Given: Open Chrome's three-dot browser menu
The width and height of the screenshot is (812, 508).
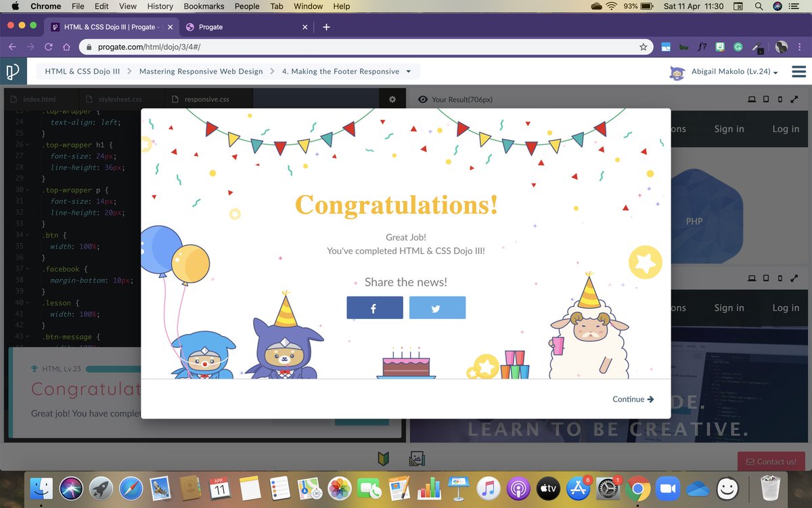Looking at the screenshot, I should (800, 48).
